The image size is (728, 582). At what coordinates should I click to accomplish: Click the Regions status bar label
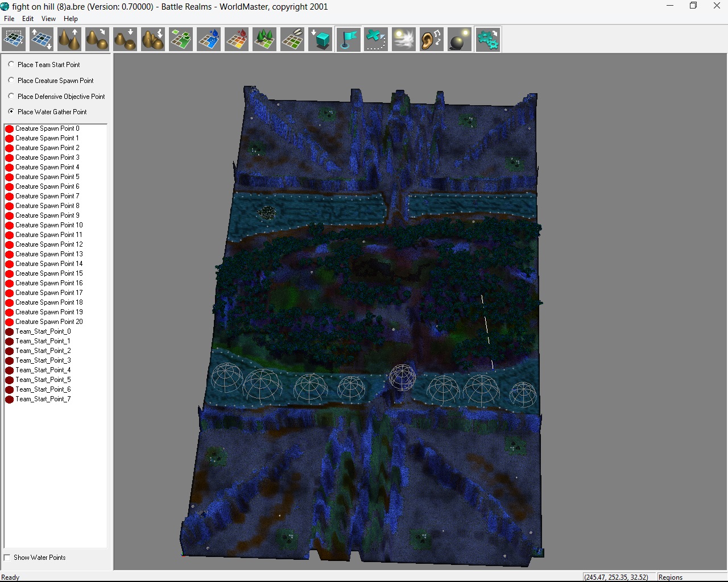(x=671, y=577)
